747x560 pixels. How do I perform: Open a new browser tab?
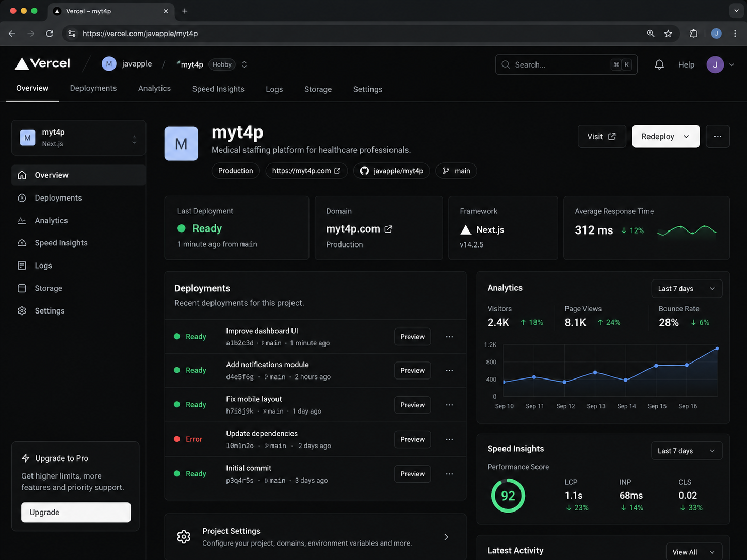(x=185, y=11)
